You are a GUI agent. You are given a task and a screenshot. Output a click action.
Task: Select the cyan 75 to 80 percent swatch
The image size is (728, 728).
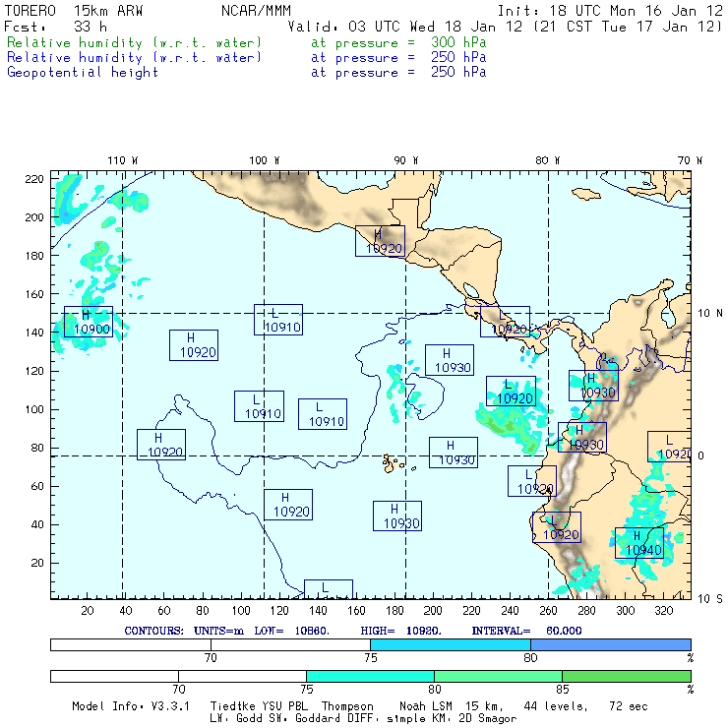pos(451,644)
